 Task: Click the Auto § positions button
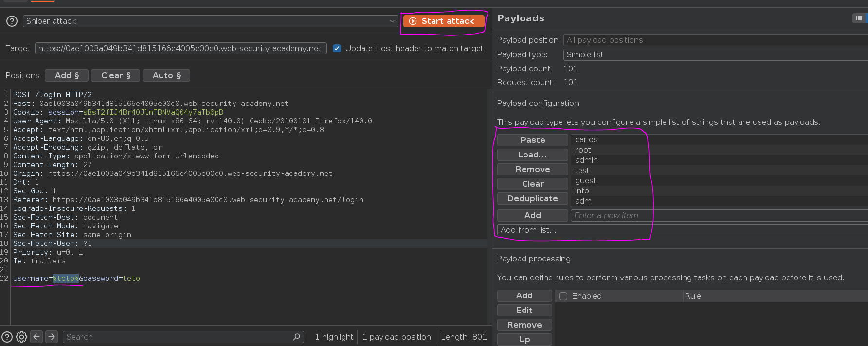166,75
